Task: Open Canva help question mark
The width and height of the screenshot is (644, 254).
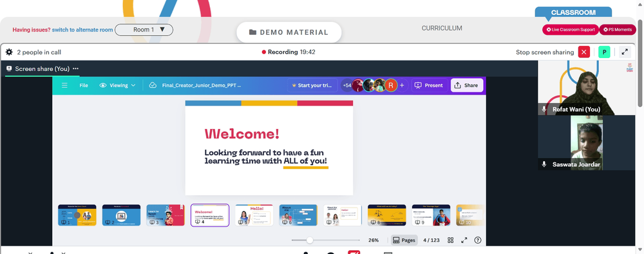Action: [x=478, y=240]
